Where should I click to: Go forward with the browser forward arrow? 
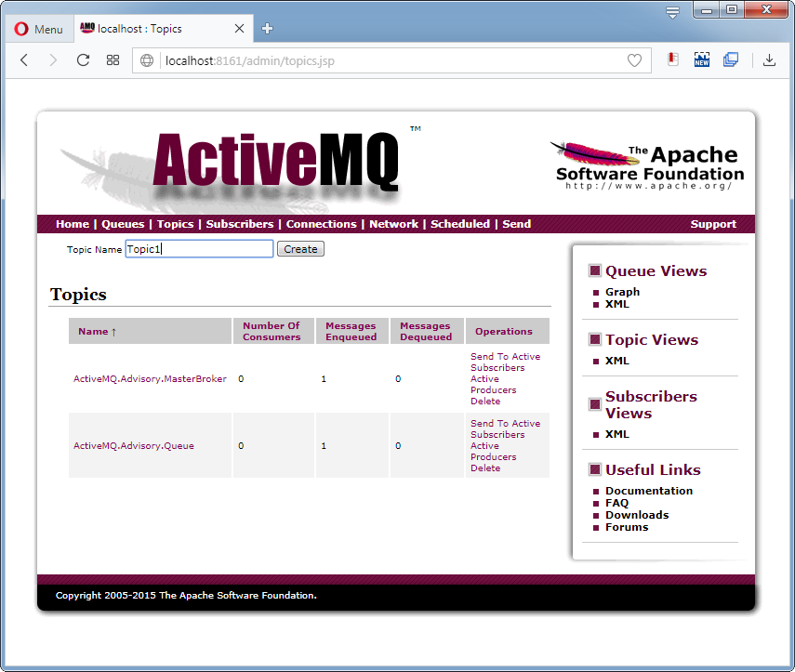point(53,60)
